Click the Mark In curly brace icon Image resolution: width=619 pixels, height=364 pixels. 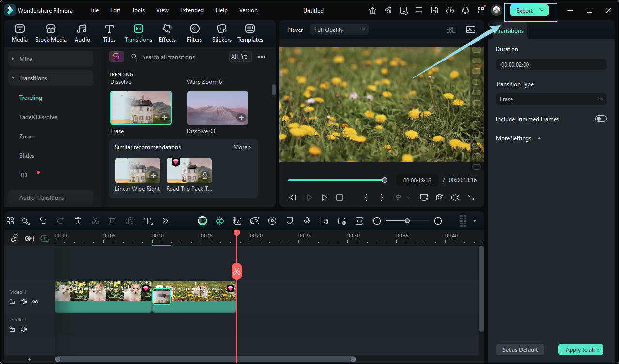pos(366,197)
